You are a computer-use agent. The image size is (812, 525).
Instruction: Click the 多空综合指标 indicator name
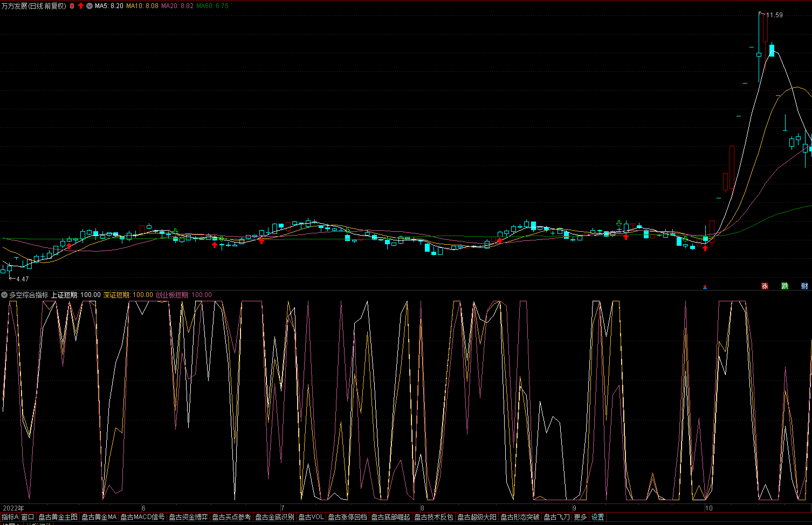pos(29,295)
